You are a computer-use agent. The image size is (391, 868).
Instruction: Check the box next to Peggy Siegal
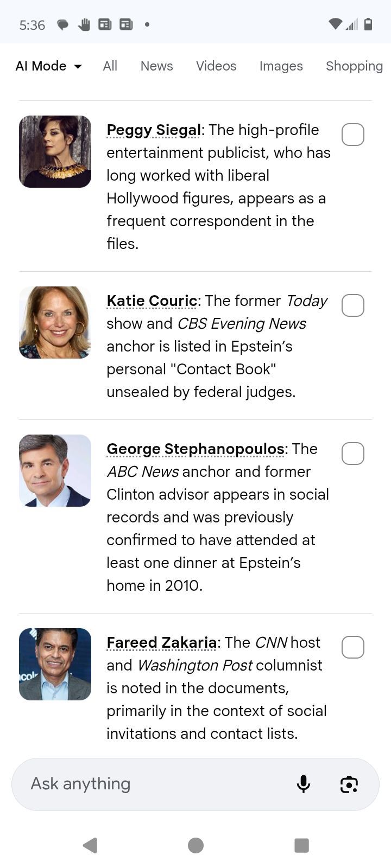(x=352, y=135)
